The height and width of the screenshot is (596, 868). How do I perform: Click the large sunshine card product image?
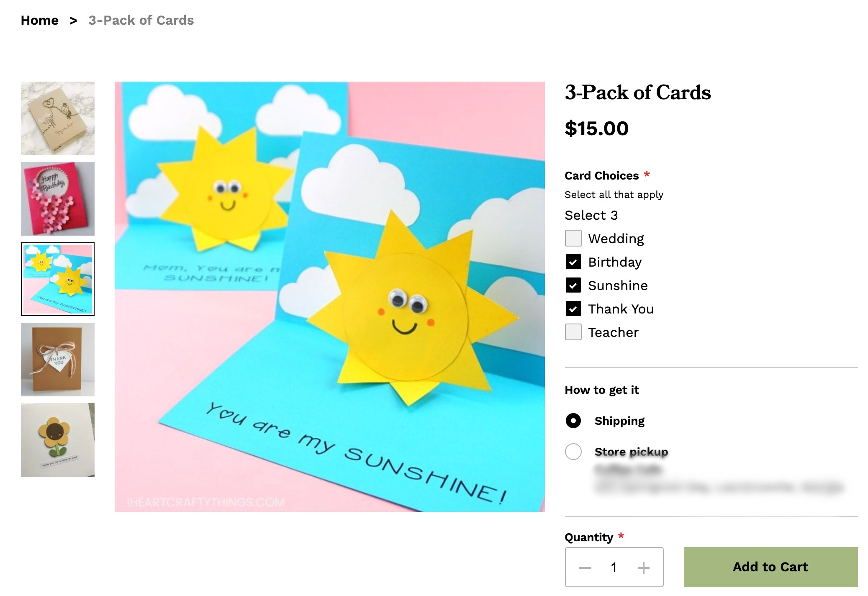click(x=329, y=296)
